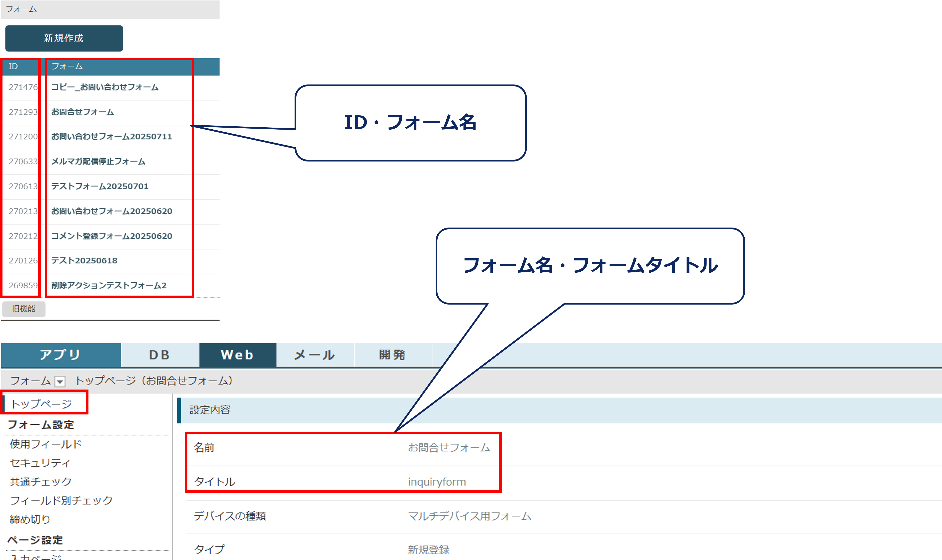
Task: Select form ID 270213 cell
Action: 23,211
